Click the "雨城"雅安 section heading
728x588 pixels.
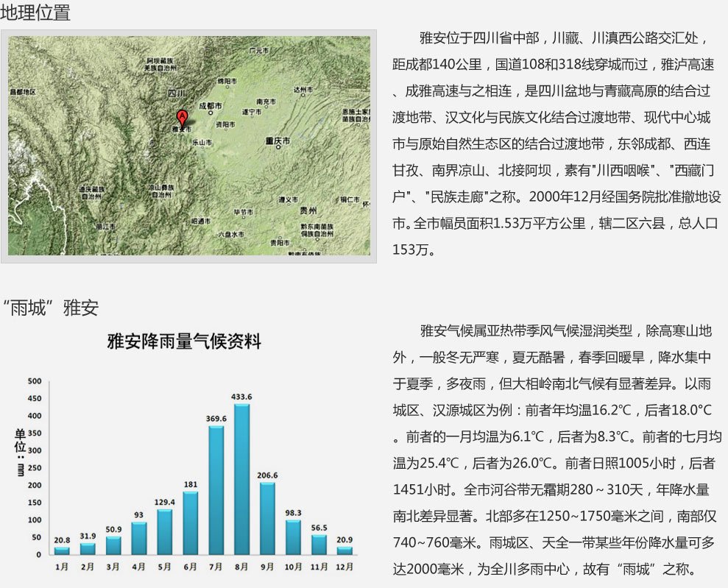tap(51, 308)
